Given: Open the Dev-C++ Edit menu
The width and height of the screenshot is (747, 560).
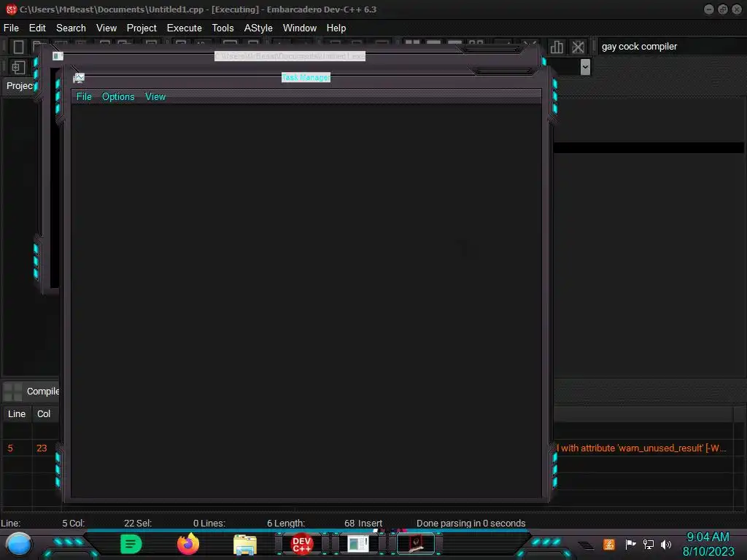Looking at the screenshot, I should point(37,28).
